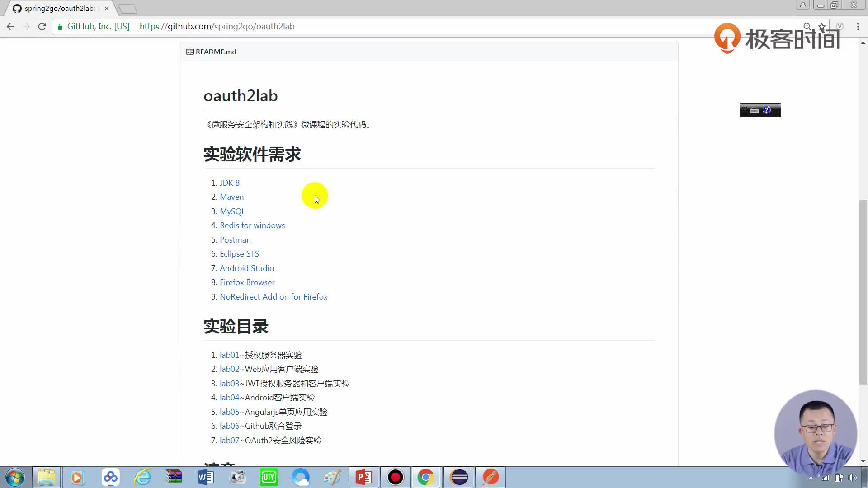Open site security info via the GitHub lock
The image size is (868, 488).
[x=60, y=27]
